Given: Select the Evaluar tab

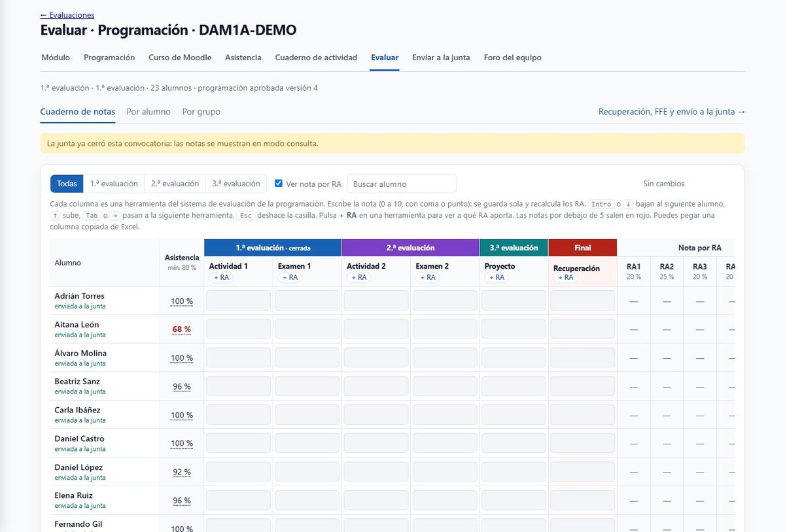Looking at the screenshot, I should point(385,58).
